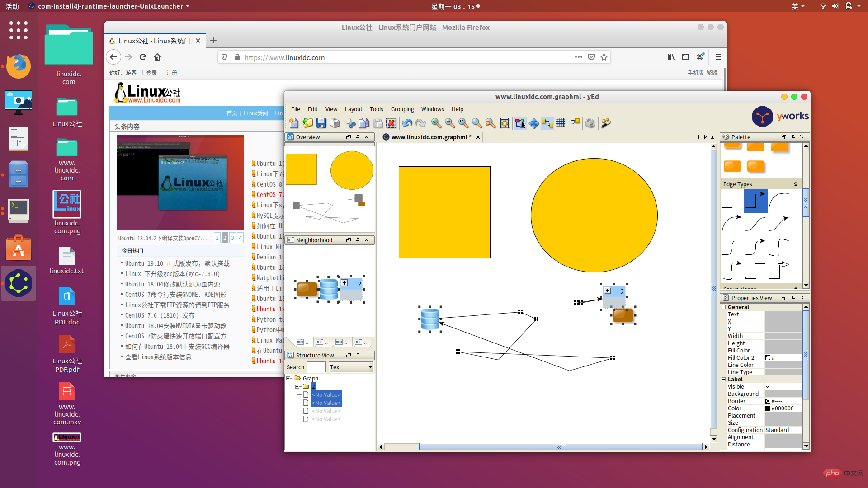Open the Grouping menu in yEd
Screen dimensions: 868x488
coord(402,109)
